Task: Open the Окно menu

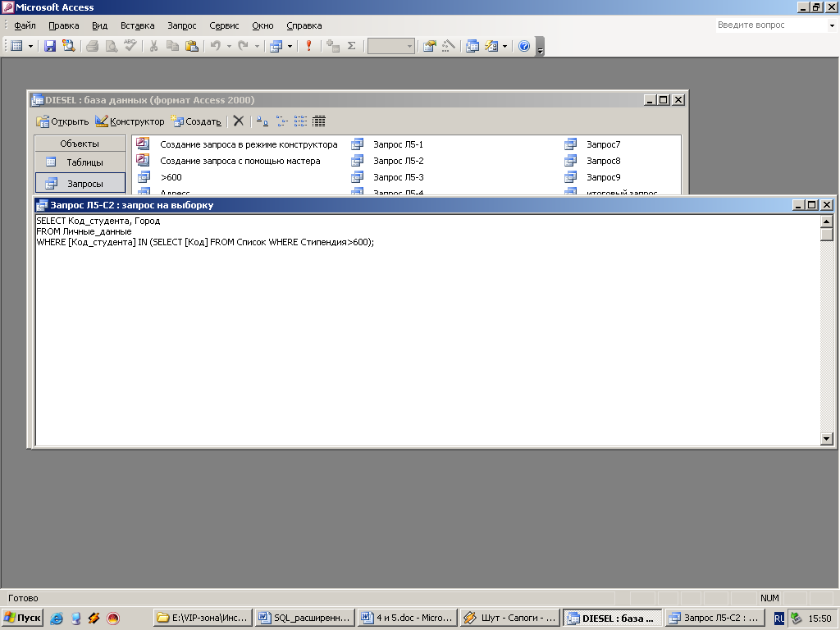Action: 262,25
